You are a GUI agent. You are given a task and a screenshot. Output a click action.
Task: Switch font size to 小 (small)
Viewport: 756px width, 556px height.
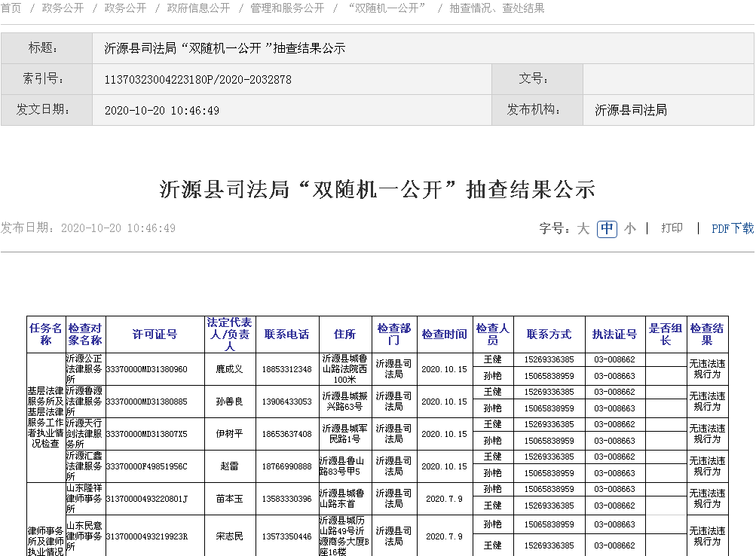point(630,228)
